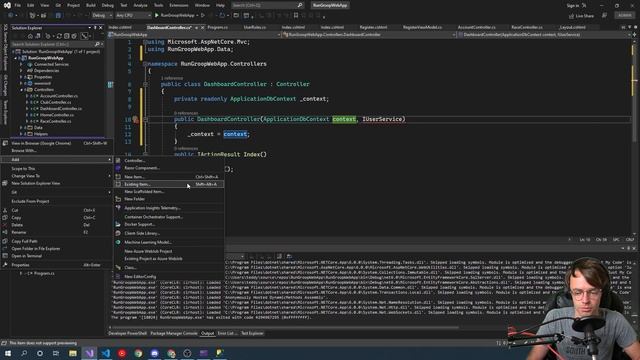
Task: Collapse DashboardController class code fold
Action: coord(145,84)
